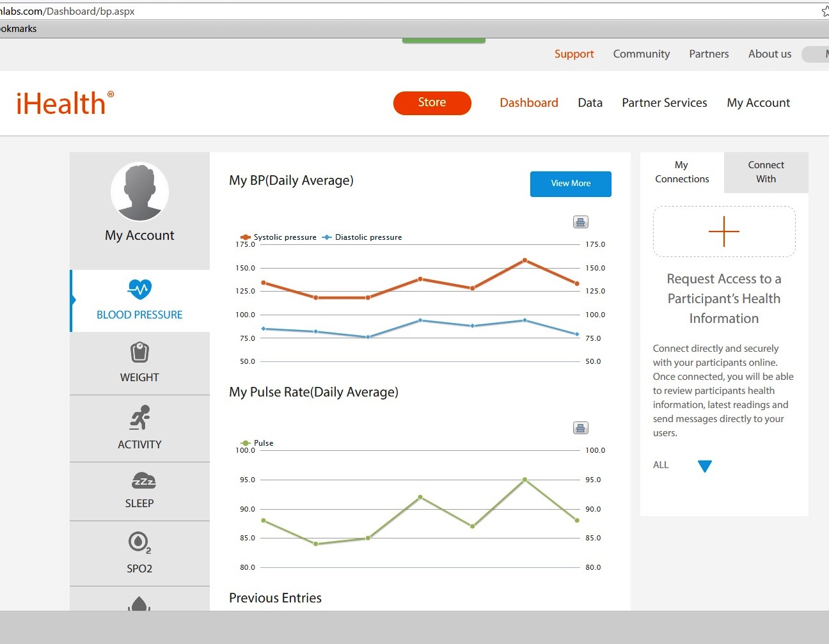Select BLOOD PRESSURE sidebar label
The height and width of the screenshot is (644, 829).
(139, 315)
